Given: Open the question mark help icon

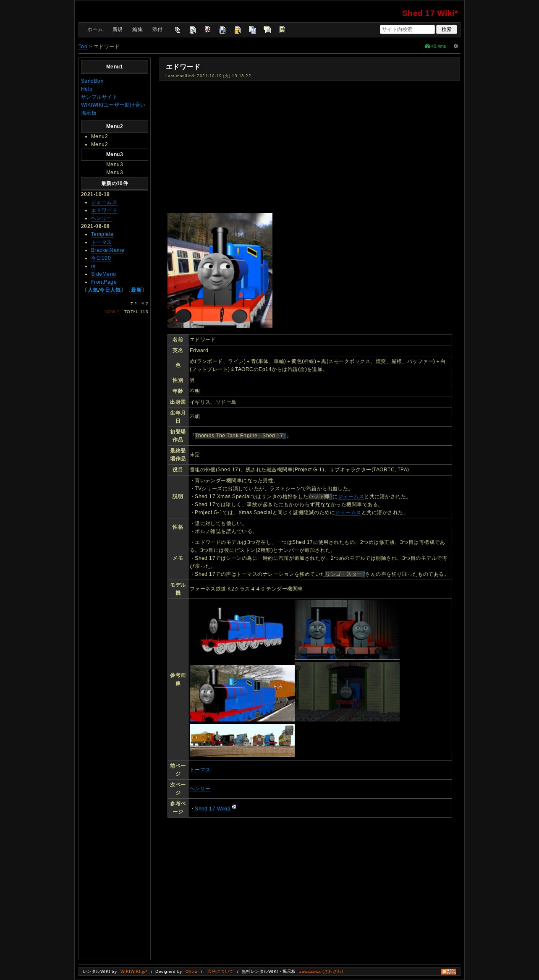Looking at the screenshot, I should (282, 30).
